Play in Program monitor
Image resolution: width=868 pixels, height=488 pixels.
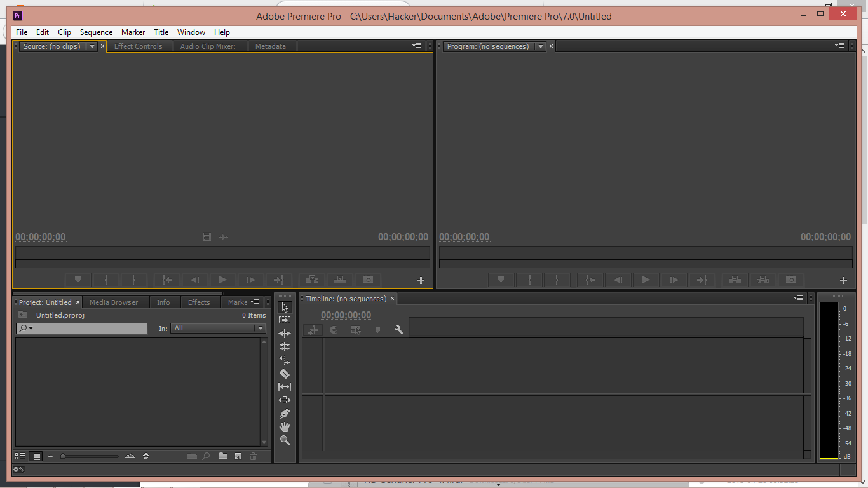tap(646, 280)
